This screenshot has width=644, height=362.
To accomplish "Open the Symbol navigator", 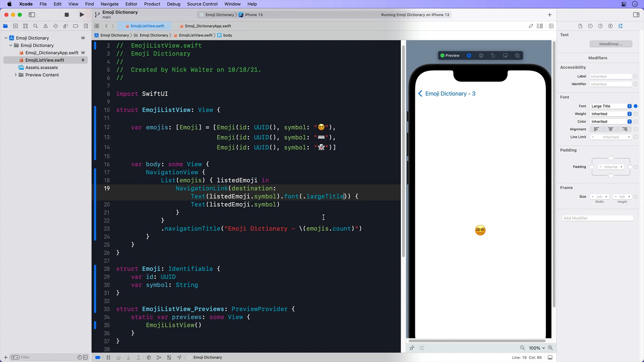I will (25, 26).
